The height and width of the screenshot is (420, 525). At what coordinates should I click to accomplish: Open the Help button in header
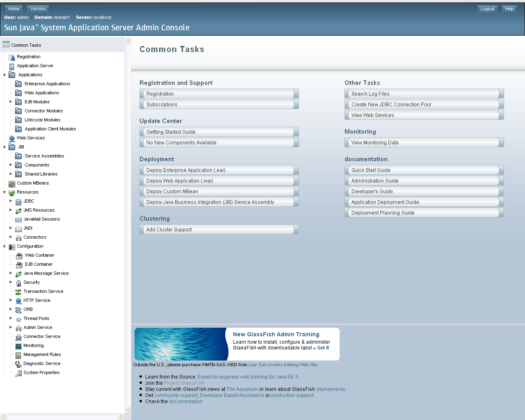click(x=509, y=9)
